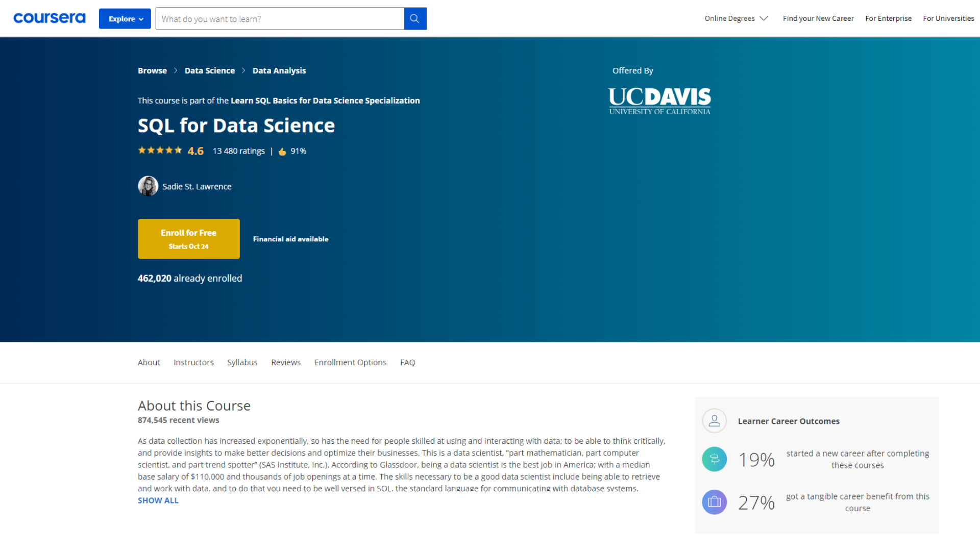Click the thumbs-up 91% icon
Image resolution: width=980 pixels, height=551 pixels.
[282, 152]
